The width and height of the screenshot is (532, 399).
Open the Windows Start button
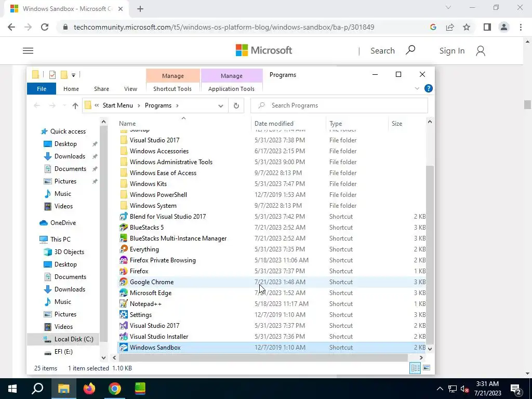coord(12,389)
